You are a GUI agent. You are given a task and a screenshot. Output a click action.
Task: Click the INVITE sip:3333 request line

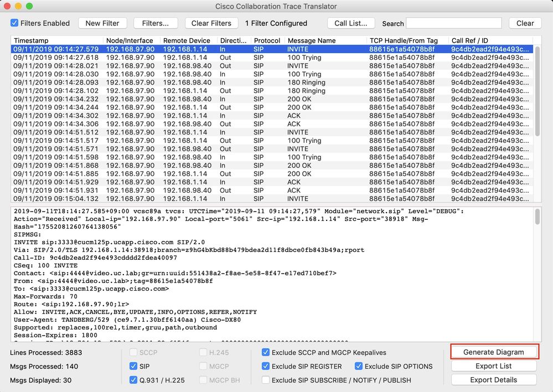click(109, 242)
